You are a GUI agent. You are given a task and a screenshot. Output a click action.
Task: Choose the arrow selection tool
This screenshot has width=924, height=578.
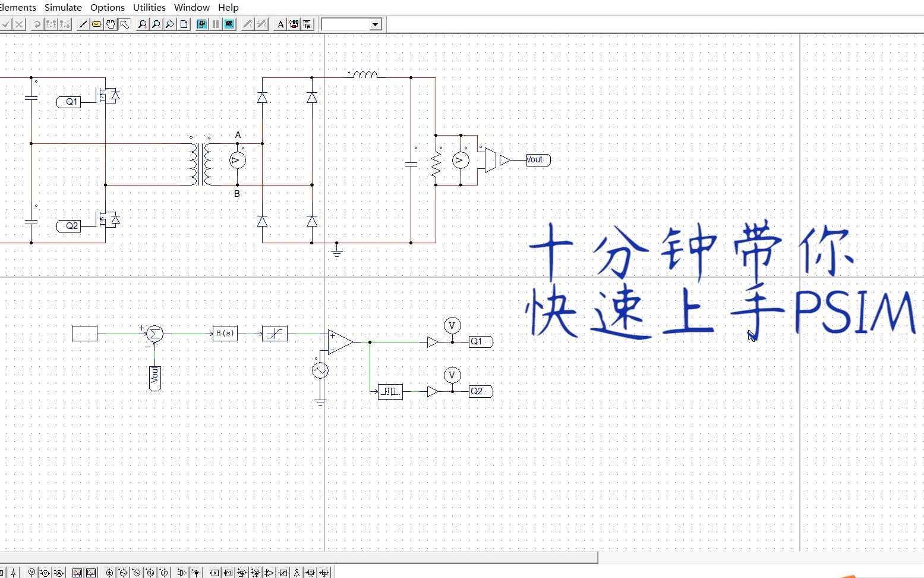[124, 24]
